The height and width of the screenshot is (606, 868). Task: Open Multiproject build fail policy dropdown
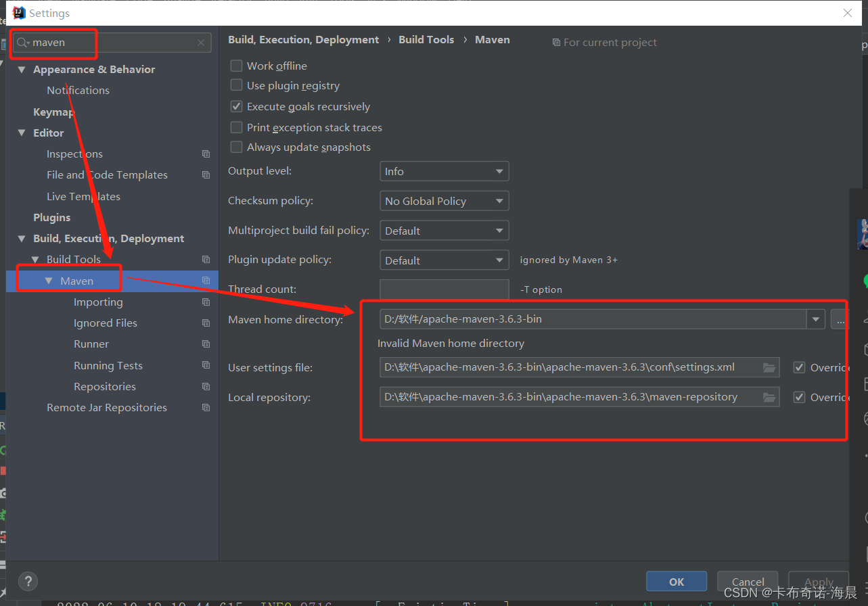pyautogui.click(x=444, y=231)
